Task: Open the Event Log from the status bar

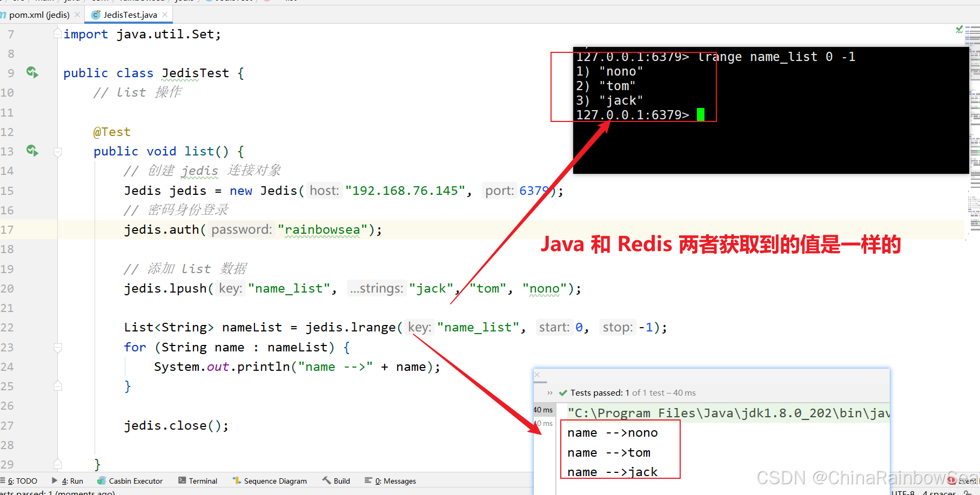Action: pyautogui.click(x=962, y=480)
